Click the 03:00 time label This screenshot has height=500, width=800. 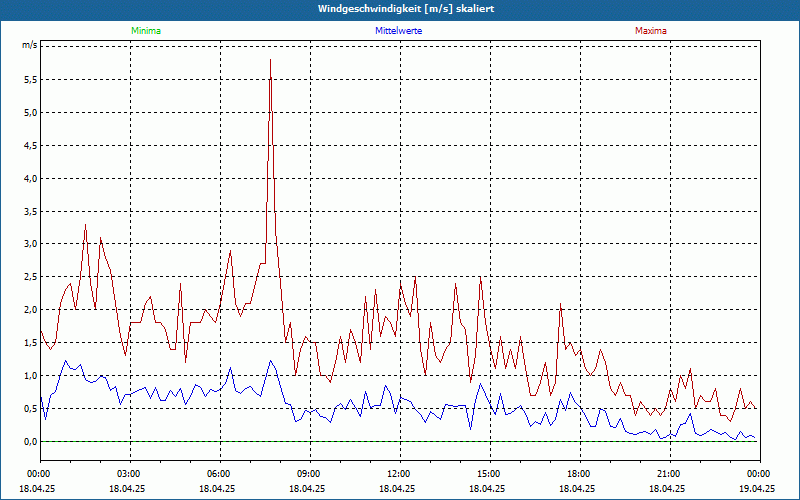point(131,474)
